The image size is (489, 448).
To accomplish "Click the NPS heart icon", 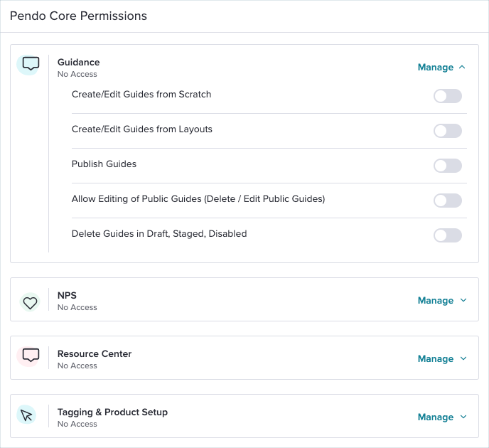I will click(x=31, y=303).
